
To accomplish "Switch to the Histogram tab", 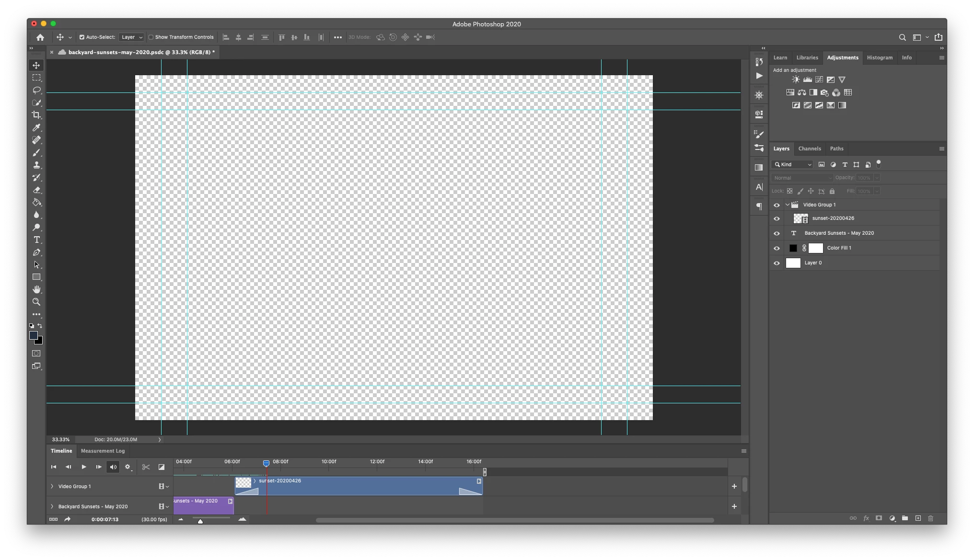I will 880,57.
